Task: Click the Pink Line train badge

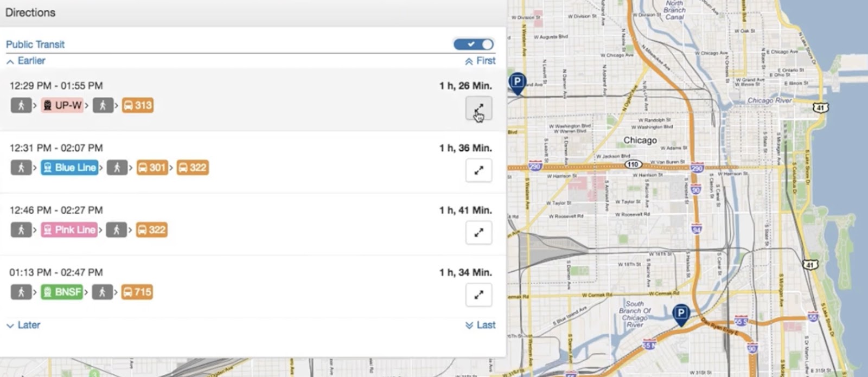Action: [x=69, y=230]
